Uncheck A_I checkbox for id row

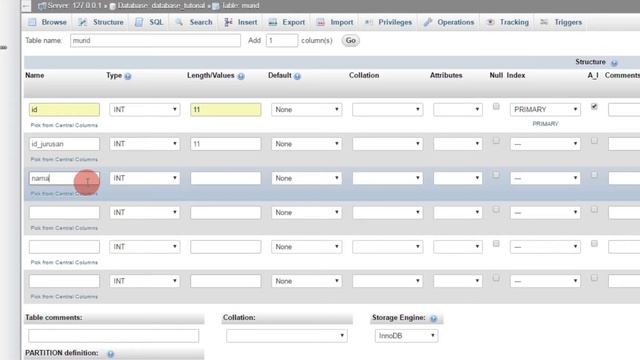tap(594, 107)
